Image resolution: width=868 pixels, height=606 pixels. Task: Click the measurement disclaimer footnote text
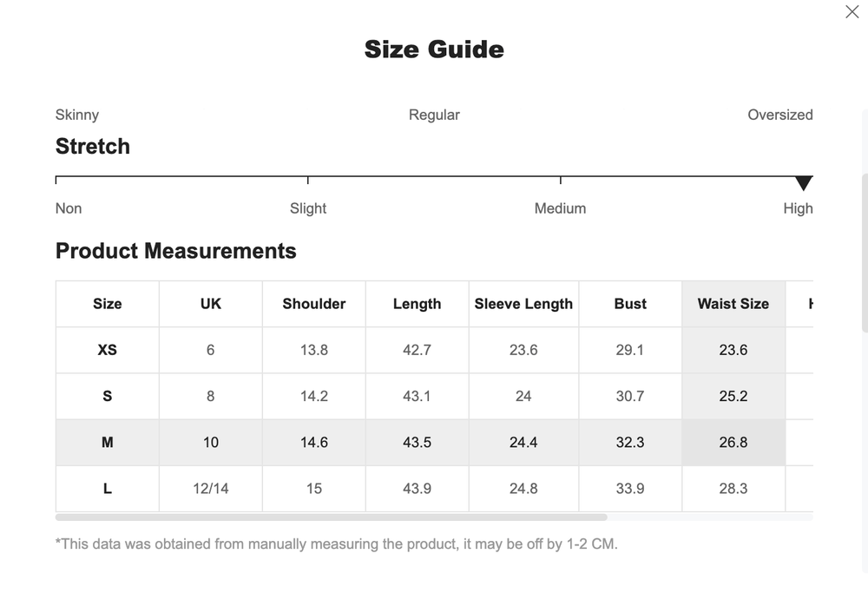338,544
